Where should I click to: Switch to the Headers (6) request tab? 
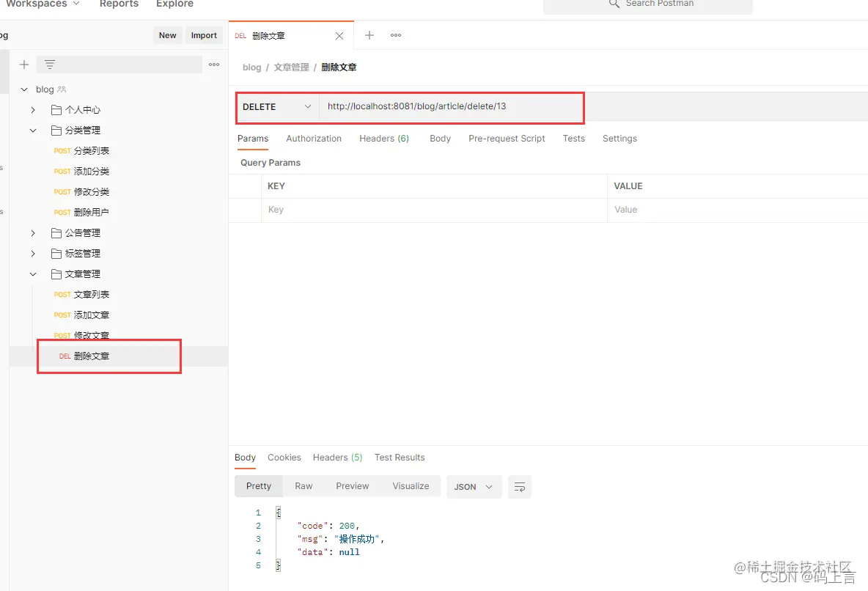pyautogui.click(x=384, y=139)
